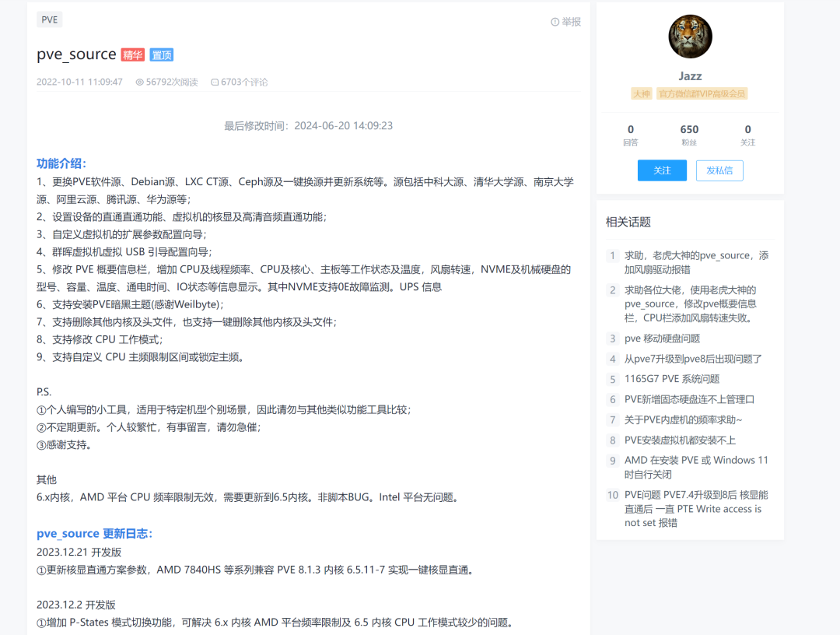The image size is (840, 635).
Task: Click the 最后修改时间 2024-06-20 line
Action: [308, 125]
